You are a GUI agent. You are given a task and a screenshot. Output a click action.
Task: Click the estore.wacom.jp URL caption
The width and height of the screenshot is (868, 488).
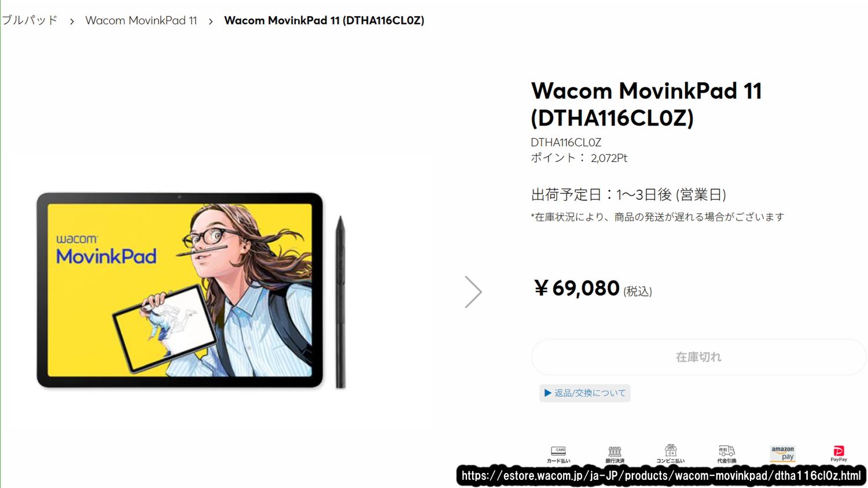pyautogui.click(x=661, y=476)
